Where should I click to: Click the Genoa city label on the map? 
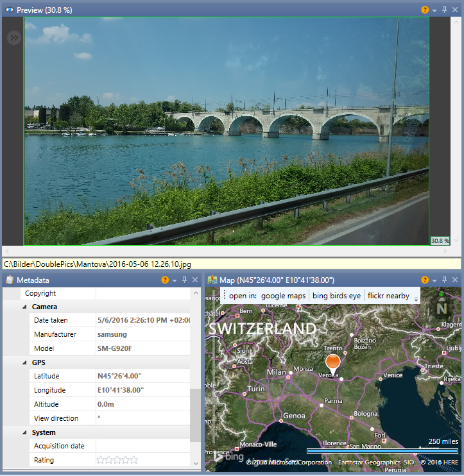[294, 416]
